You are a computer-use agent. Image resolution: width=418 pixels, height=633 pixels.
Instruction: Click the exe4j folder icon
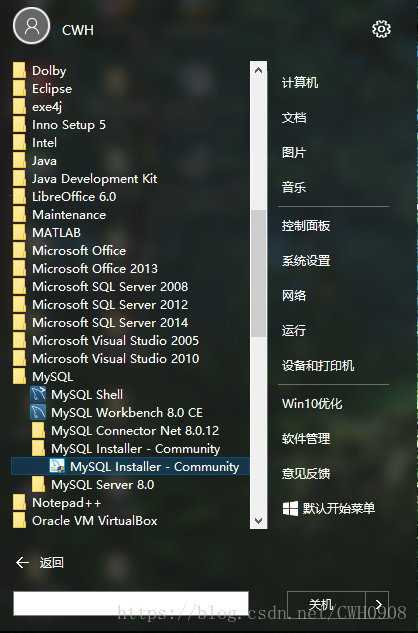pyautogui.click(x=19, y=107)
